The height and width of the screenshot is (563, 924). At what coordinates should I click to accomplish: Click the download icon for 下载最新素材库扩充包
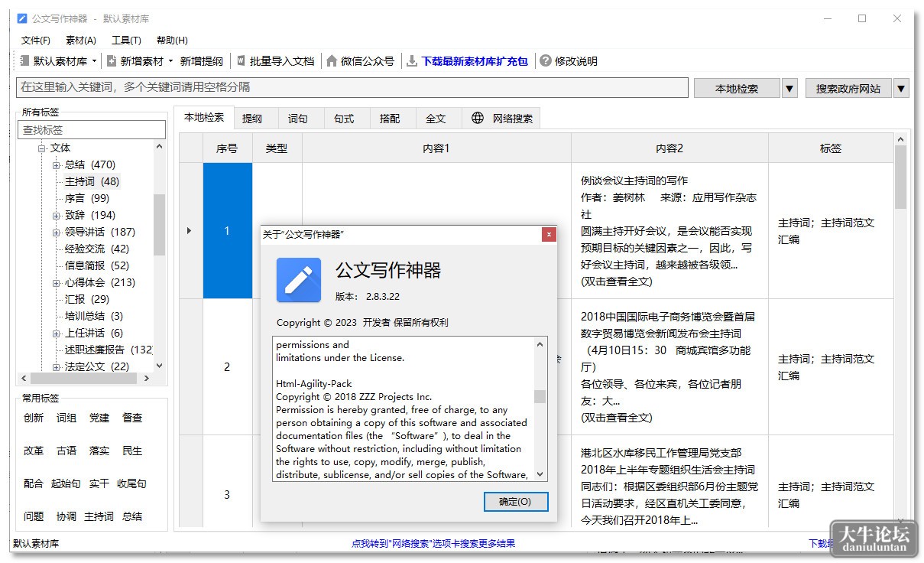point(412,61)
